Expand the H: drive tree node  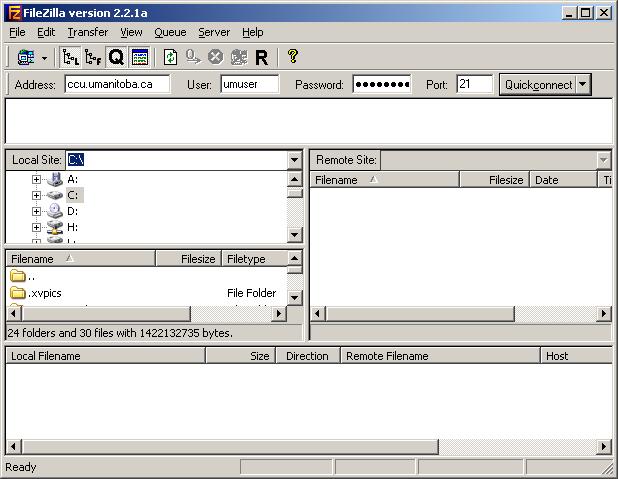36,227
